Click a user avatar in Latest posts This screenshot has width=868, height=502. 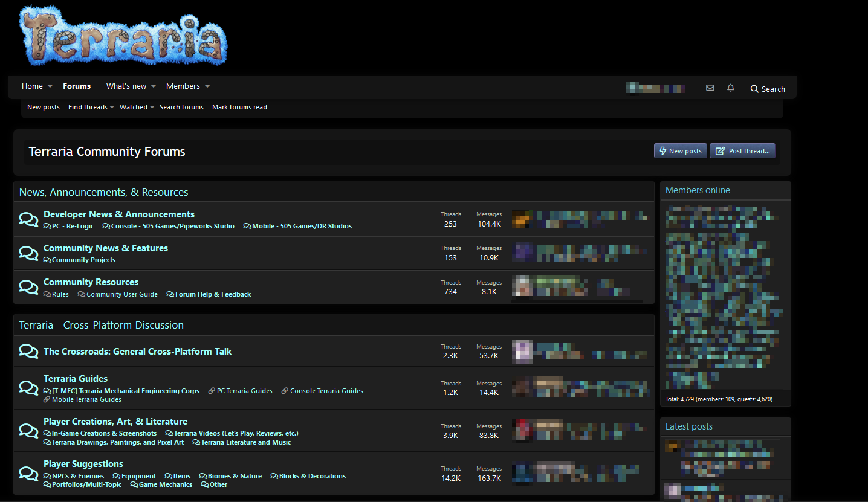click(673, 446)
